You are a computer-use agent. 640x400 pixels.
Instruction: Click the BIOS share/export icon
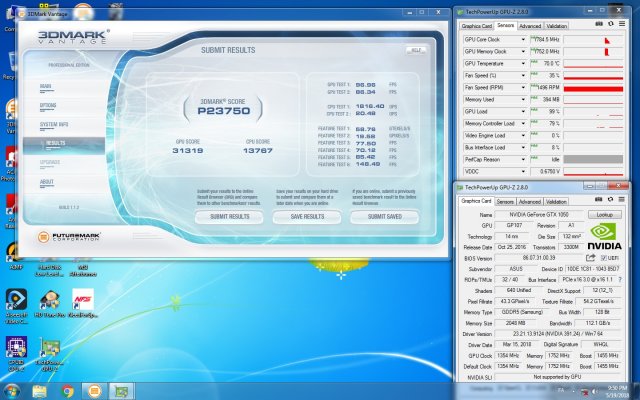[x=591, y=257]
